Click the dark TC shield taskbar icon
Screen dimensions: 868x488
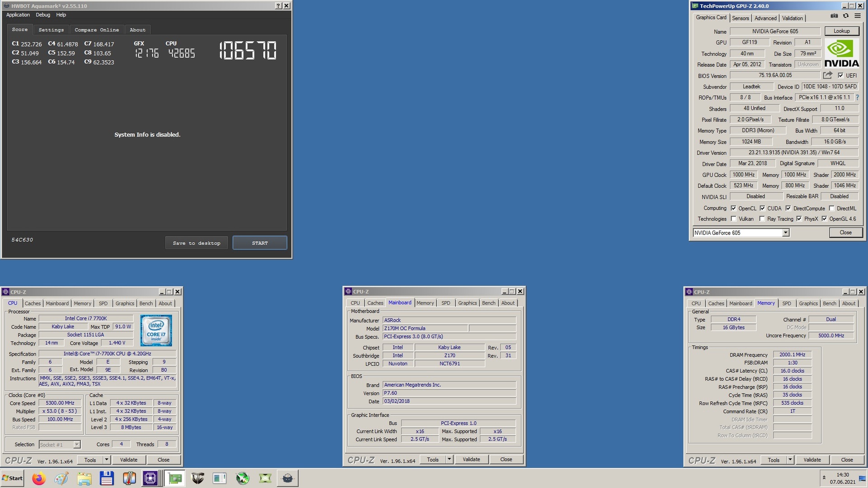tap(198, 478)
